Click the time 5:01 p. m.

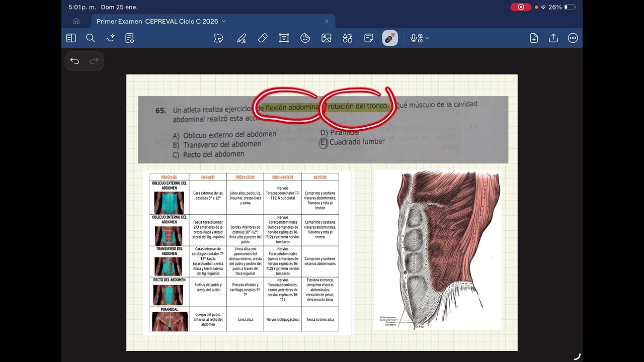[82, 7]
